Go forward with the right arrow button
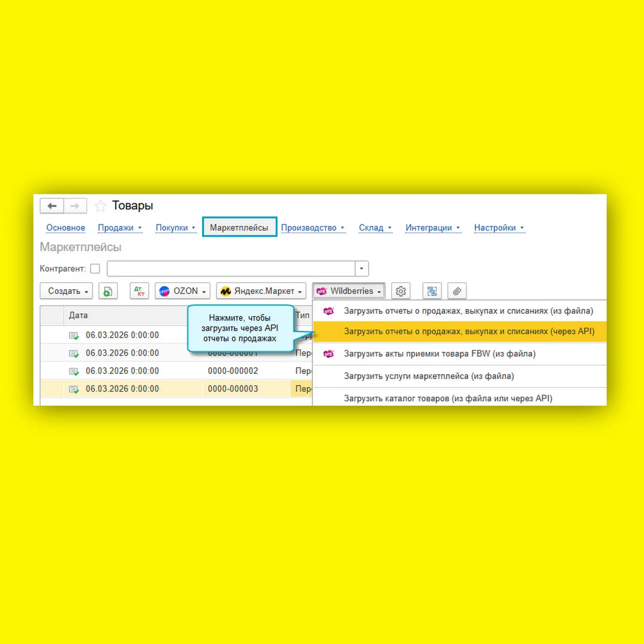 click(x=75, y=206)
